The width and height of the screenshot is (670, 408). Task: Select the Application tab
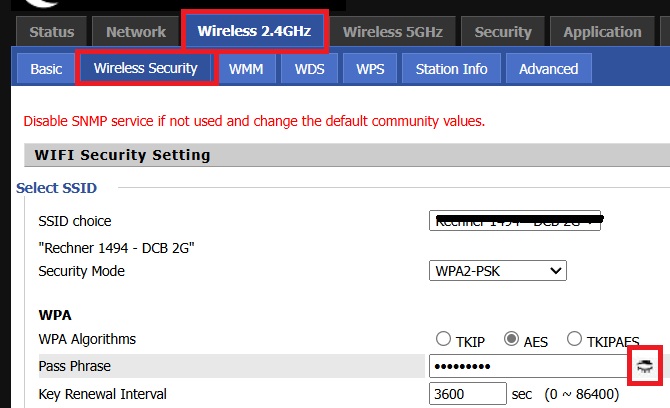tap(602, 32)
